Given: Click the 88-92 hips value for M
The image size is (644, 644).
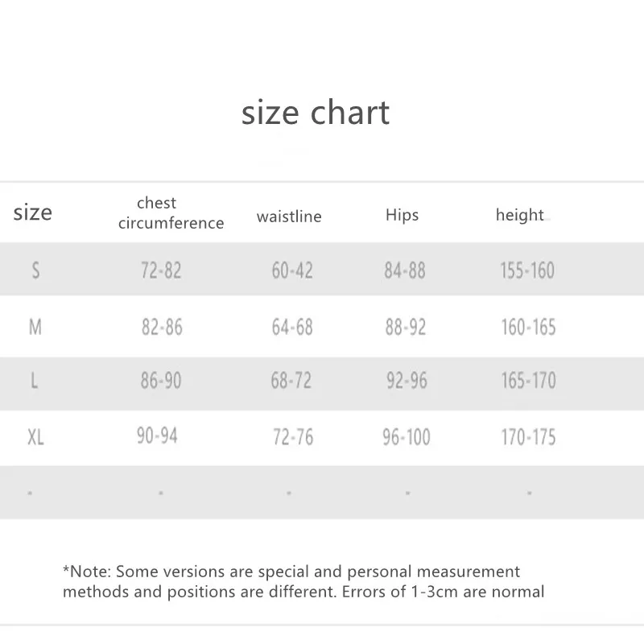Looking at the screenshot, I should click(405, 327).
